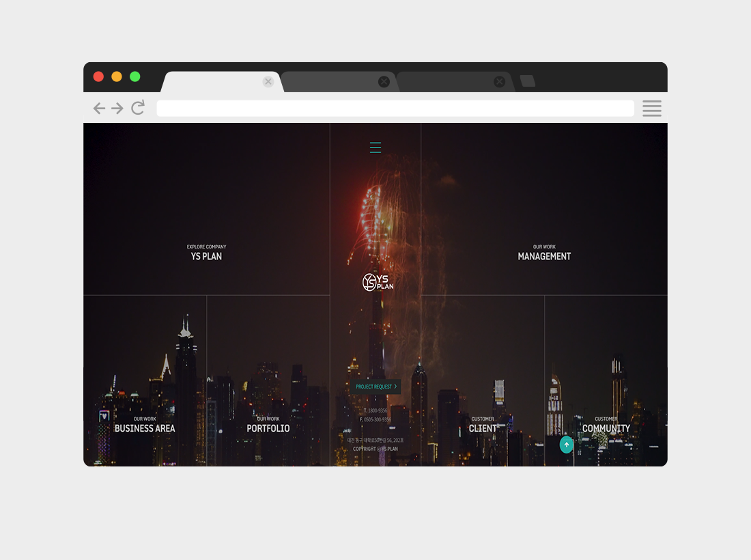
Task: Open the teal hamburger menu on the site
Action: tap(375, 148)
